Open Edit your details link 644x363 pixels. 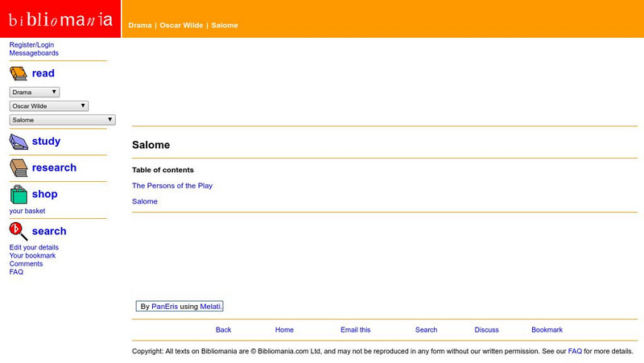34,247
